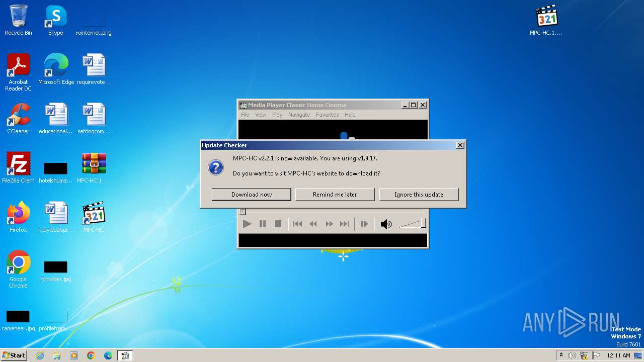Click Download now in Update Checker
Image resolution: width=644 pixels, height=362 pixels.
pyautogui.click(x=251, y=195)
